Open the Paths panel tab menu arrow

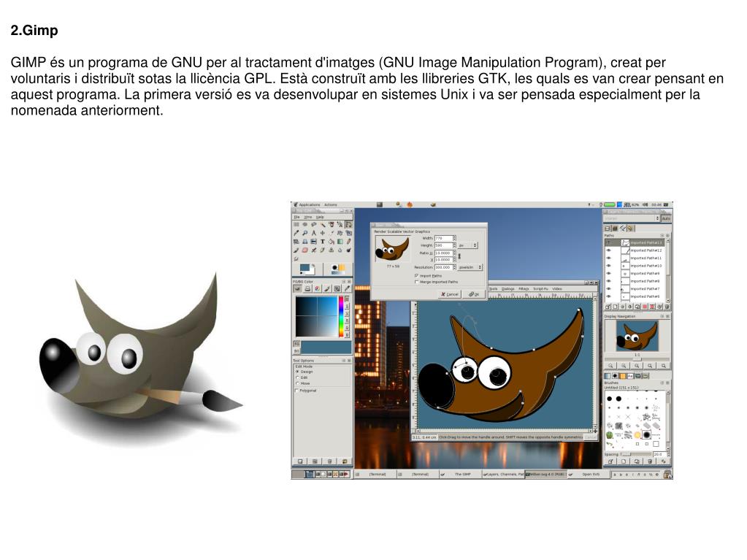662,236
